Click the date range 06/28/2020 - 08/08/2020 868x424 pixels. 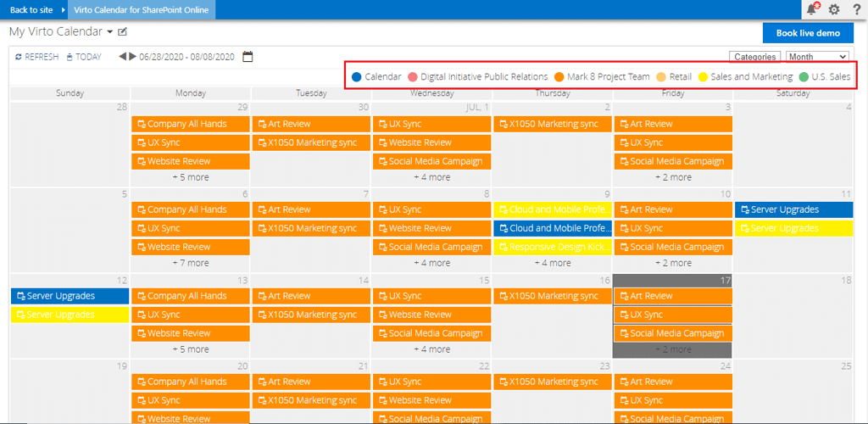187,57
